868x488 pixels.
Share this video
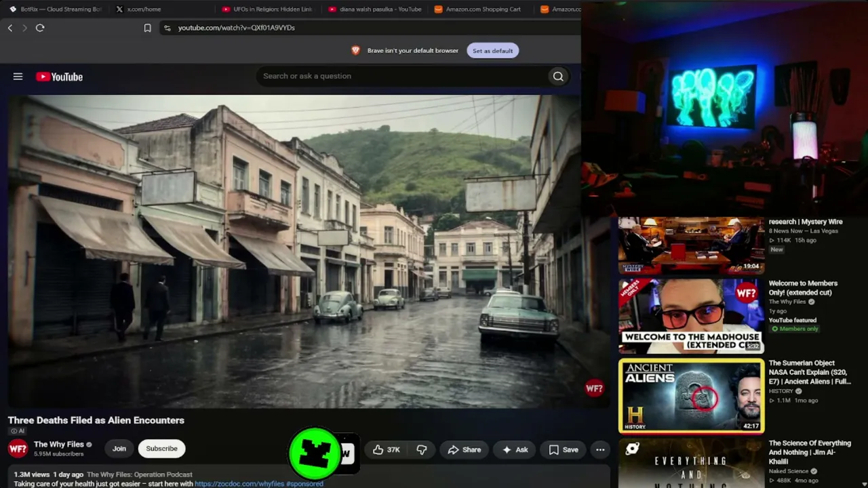coord(465,449)
